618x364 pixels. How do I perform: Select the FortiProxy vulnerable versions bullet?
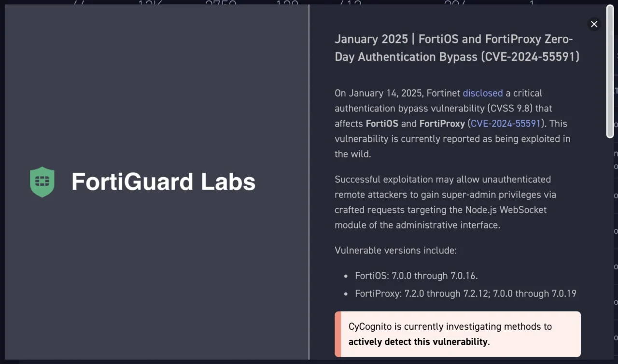[465, 294]
